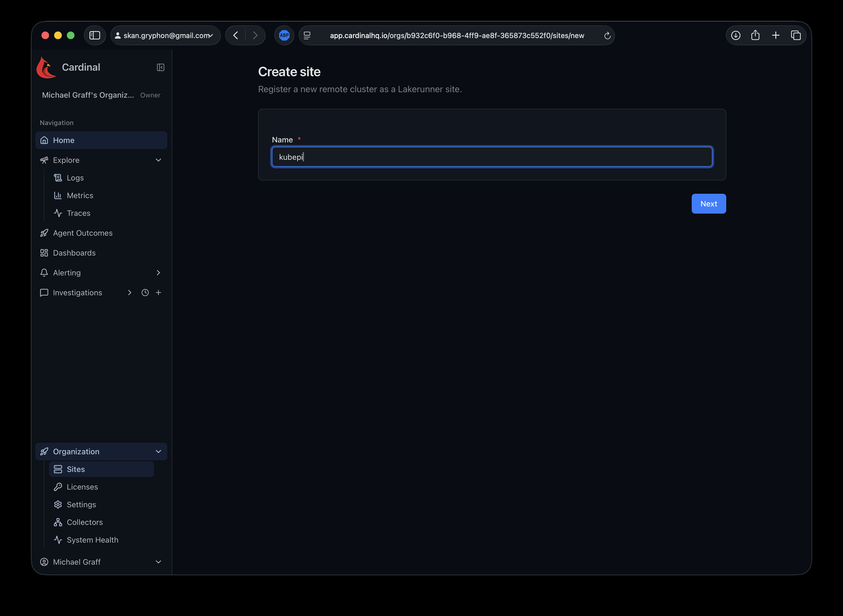Viewport: 843px width, 616px height.
Task: Click the Metrics bar chart icon
Action: (58, 195)
